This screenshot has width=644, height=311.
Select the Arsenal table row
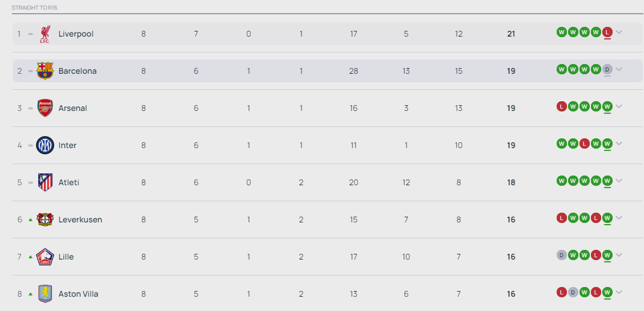click(327, 108)
